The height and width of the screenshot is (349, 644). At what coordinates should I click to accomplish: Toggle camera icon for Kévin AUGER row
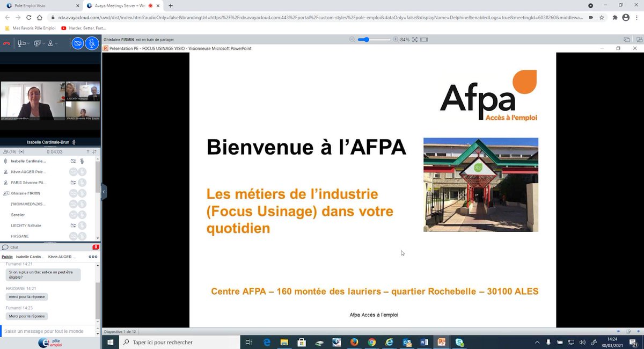tap(74, 172)
